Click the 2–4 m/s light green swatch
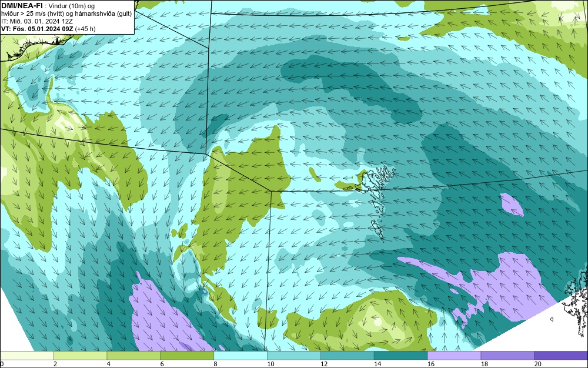This screenshot has width=588, height=368. 80,356
